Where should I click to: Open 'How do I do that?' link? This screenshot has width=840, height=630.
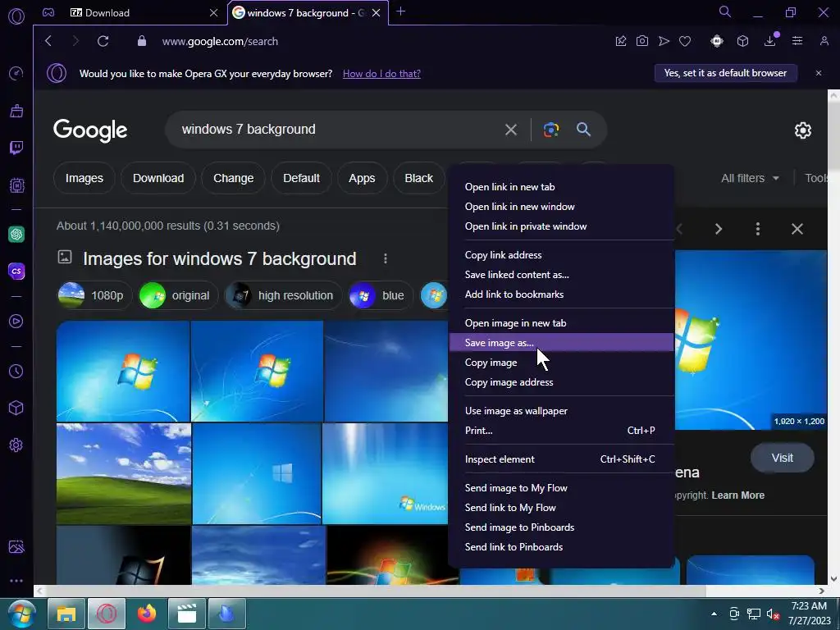pyautogui.click(x=381, y=74)
